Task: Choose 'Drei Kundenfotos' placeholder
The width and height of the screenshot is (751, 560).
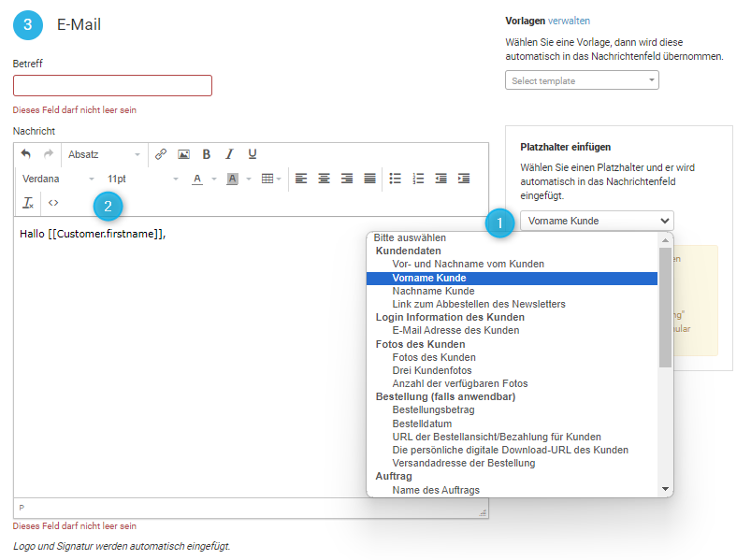Action: tap(512, 370)
